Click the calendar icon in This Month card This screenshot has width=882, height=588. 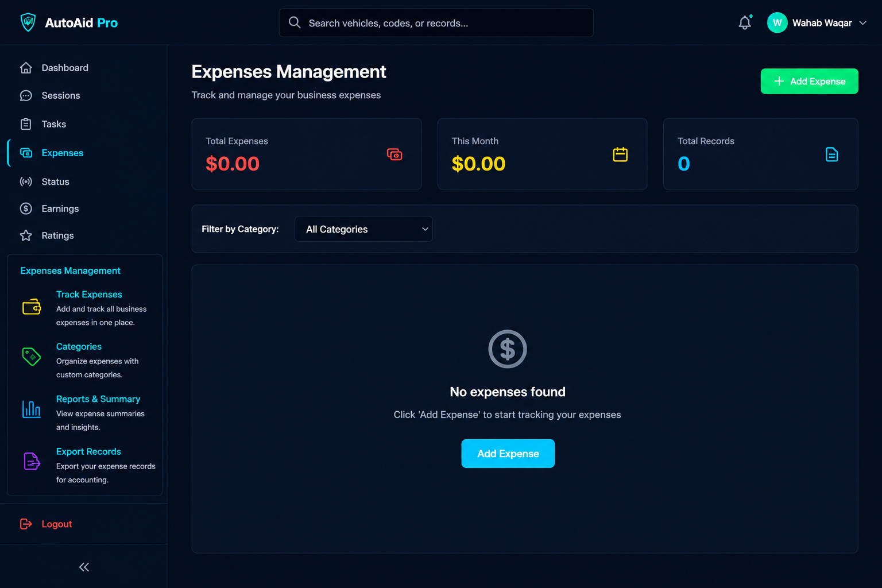click(620, 154)
